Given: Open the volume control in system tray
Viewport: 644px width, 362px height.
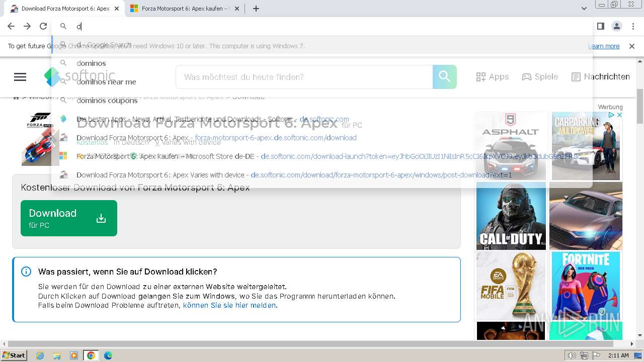Looking at the screenshot, I should point(572,355).
